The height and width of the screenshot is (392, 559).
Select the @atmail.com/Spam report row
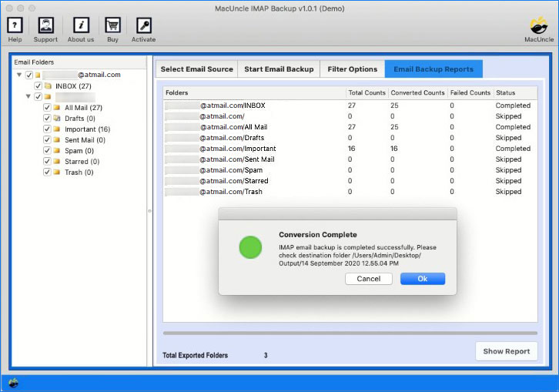(350, 170)
